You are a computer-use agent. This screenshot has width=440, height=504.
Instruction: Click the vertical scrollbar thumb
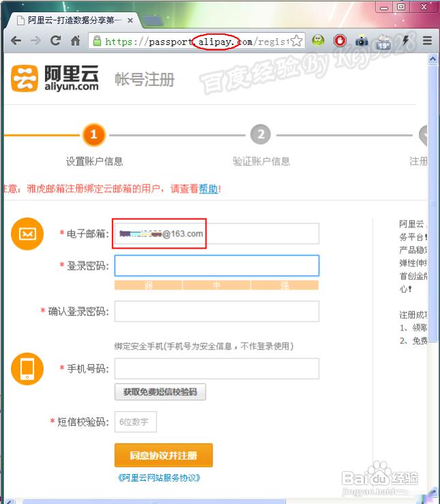433,202
